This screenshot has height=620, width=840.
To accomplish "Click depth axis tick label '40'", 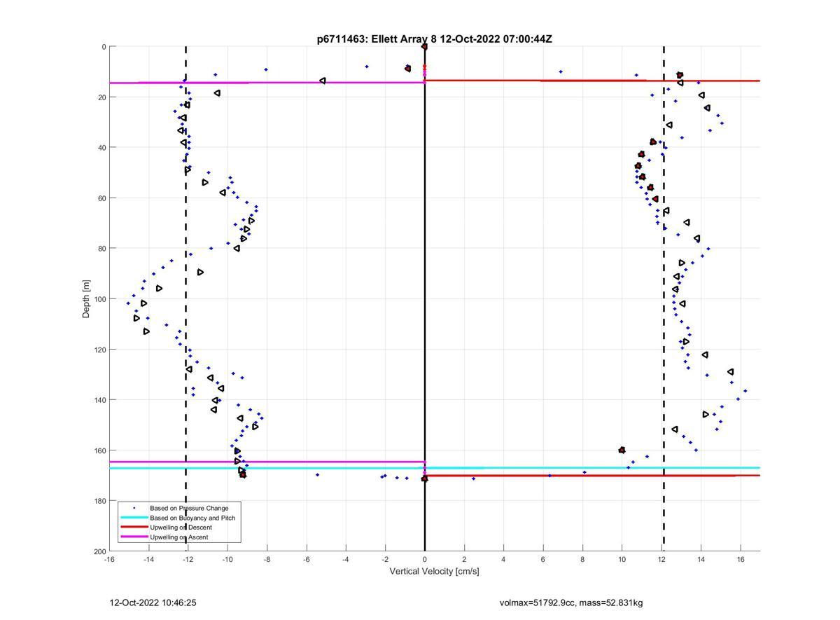I will pos(101,148).
